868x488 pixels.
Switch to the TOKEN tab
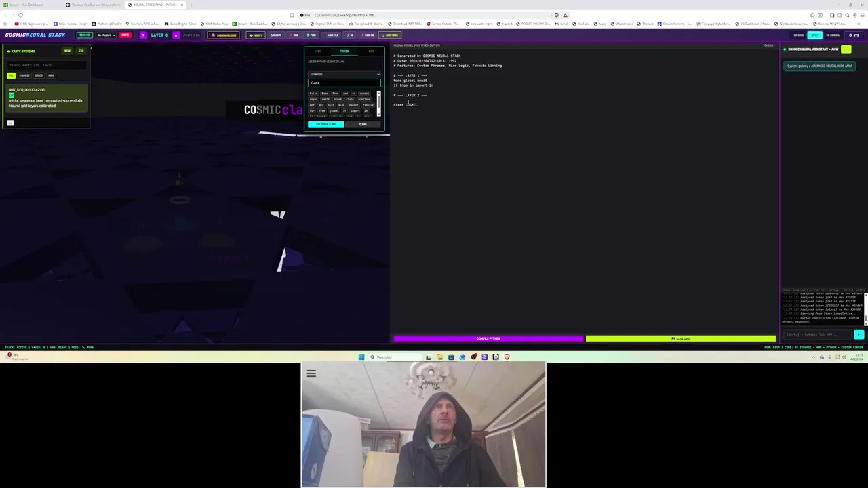pyautogui.click(x=344, y=52)
